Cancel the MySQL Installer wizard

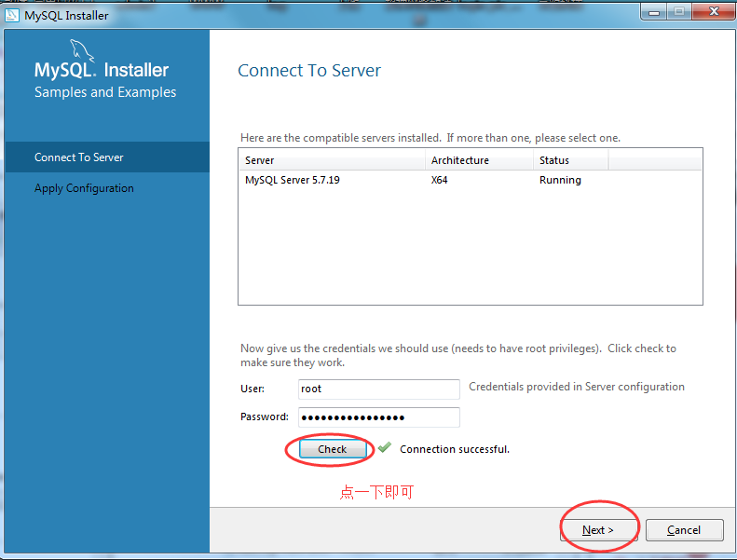[x=684, y=530]
